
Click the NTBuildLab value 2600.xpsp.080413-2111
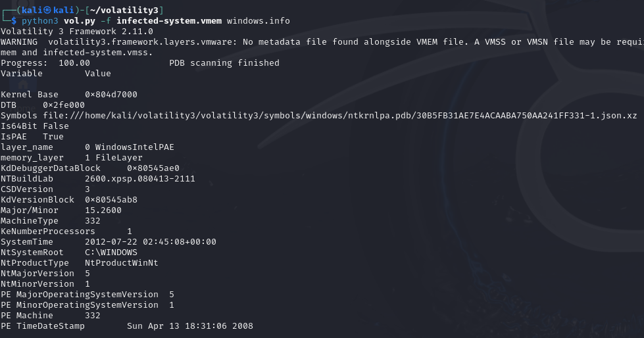tap(139, 179)
